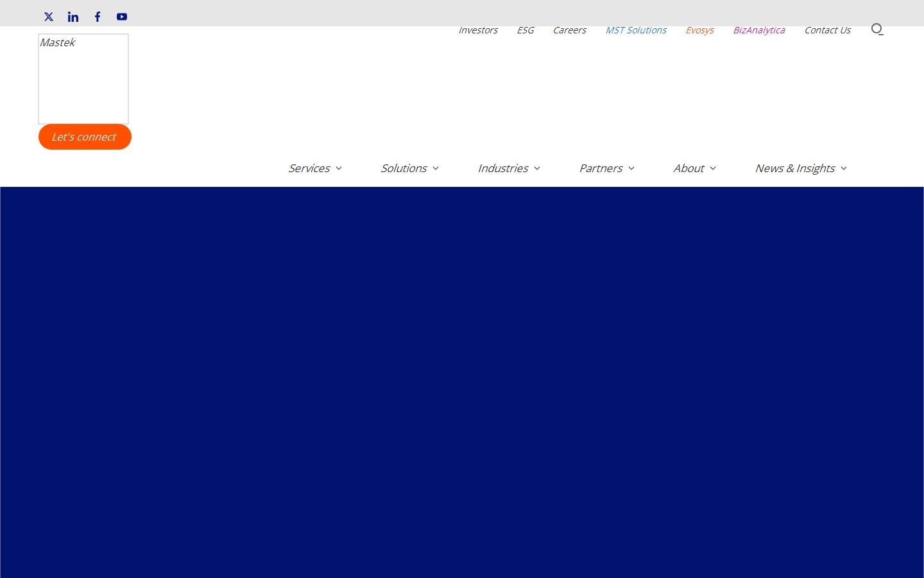
Task: Navigate to the Careers page
Action: click(x=569, y=30)
